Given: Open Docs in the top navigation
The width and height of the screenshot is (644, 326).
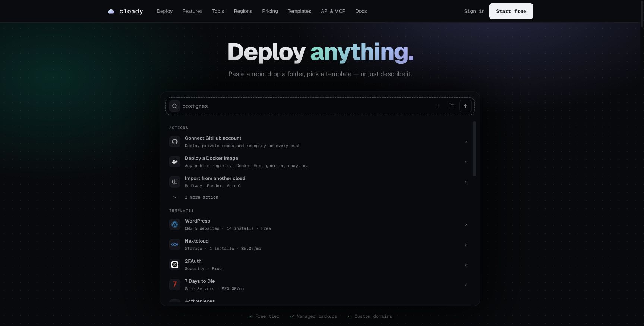Looking at the screenshot, I should 361,11.
